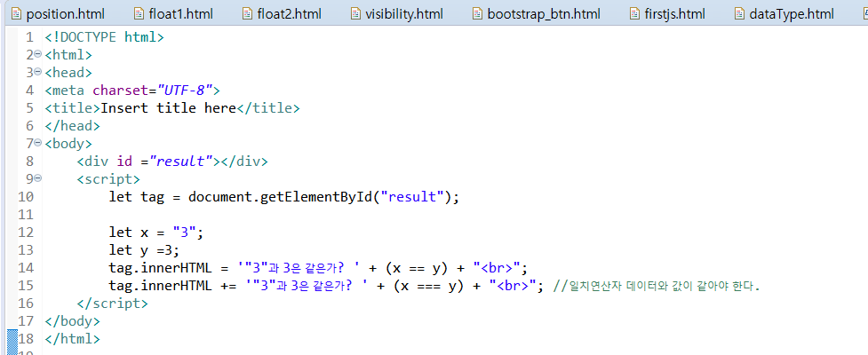868x355 pixels.
Task: Open the float2.html editor tab
Action: coord(289,14)
